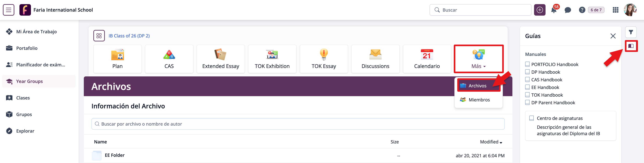Check the PORTFOLIO Handbook checkbox

pyautogui.click(x=527, y=64)
